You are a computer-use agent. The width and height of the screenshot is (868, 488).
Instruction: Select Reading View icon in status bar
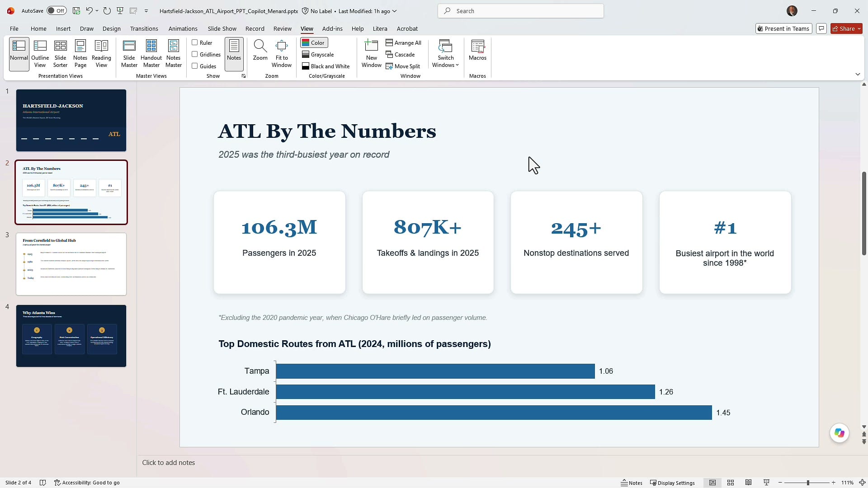[x=748, y=483]
